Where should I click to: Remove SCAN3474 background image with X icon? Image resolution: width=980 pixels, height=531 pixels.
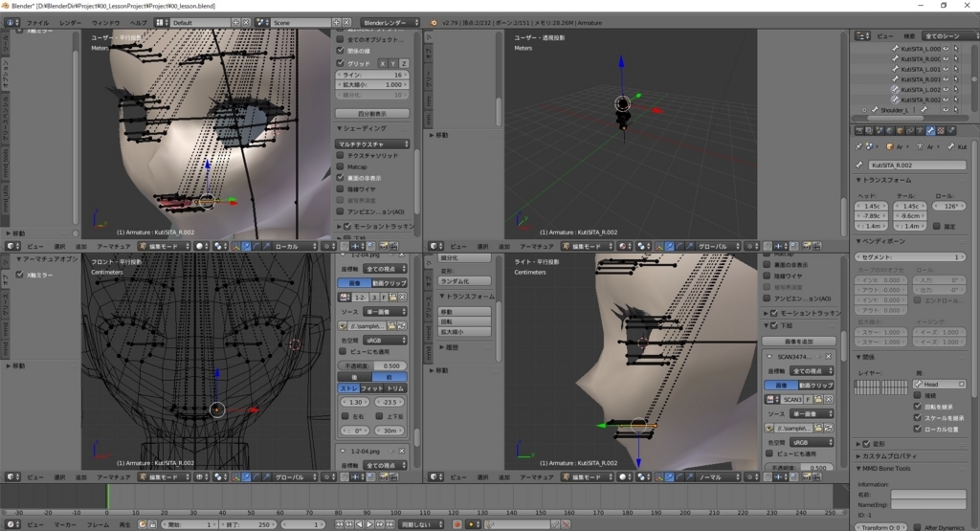click(x=828, y=357)
